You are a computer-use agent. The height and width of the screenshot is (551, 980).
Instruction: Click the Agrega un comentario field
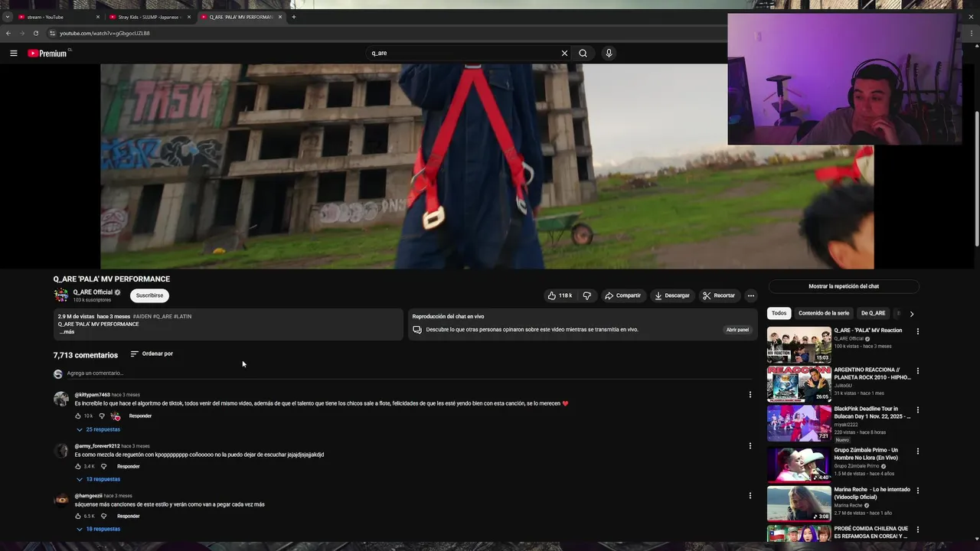click(x=409, y=373)
